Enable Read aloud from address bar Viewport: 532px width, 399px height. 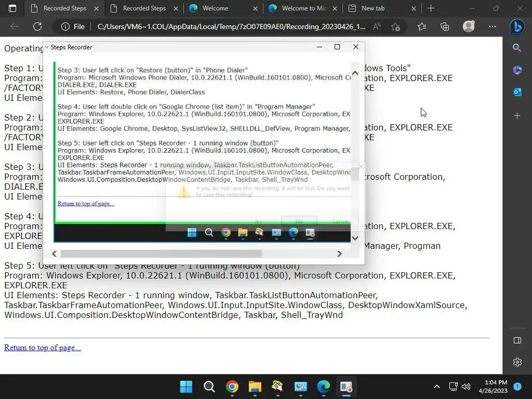377,26
